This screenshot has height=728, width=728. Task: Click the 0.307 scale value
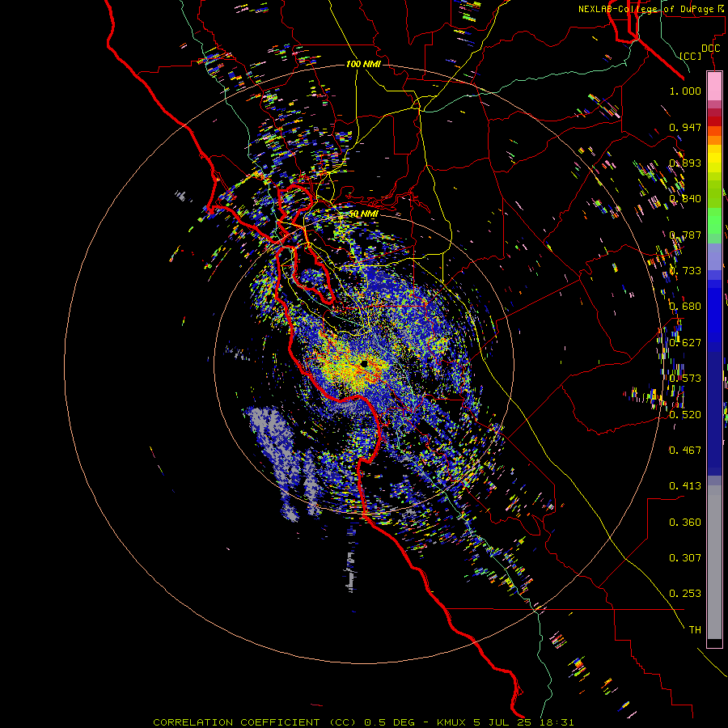click(x=685, y=557)
